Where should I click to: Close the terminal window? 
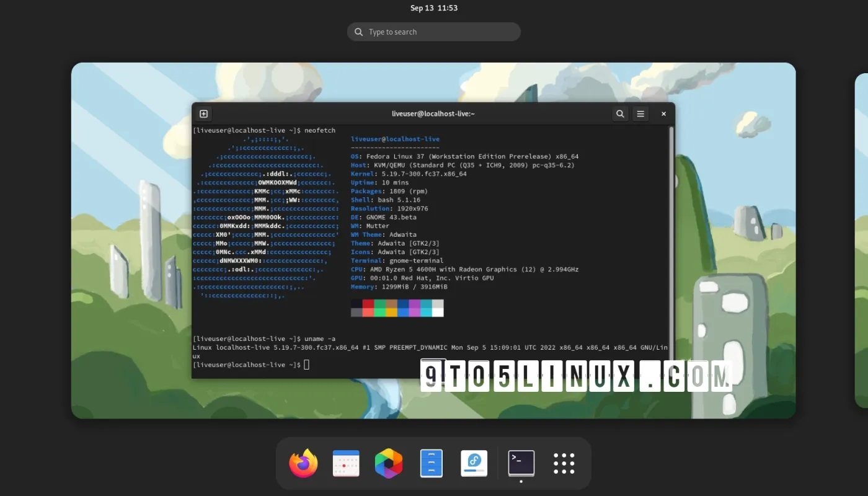(663, 113)
